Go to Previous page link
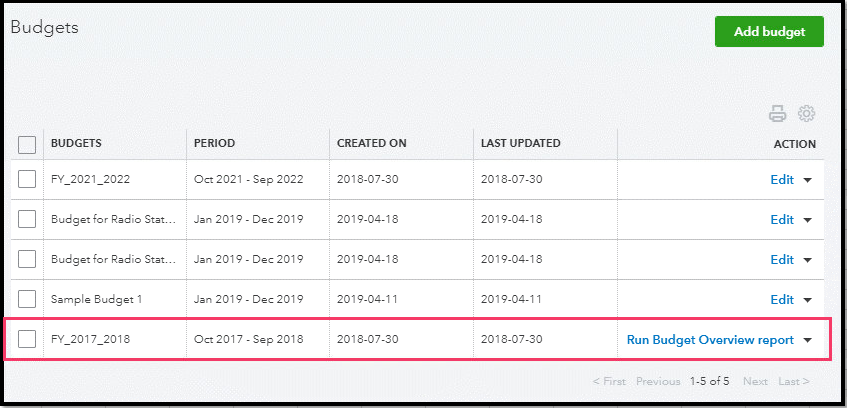The width and height of the screenshot is (847, 408). click(658, 381)
